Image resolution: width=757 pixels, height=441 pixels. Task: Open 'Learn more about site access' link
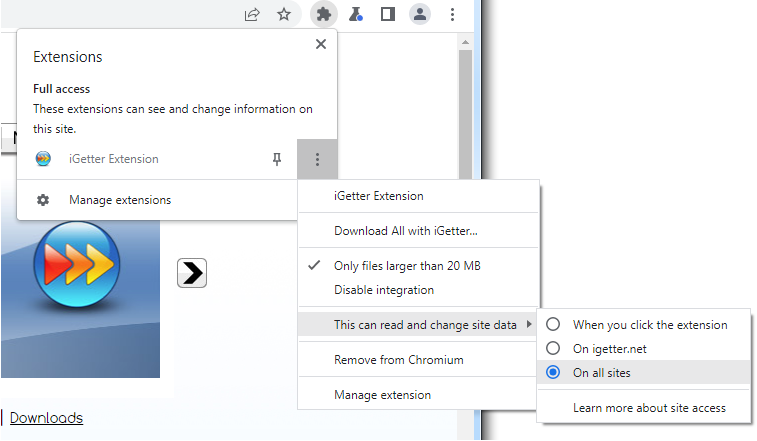[648, 408]
